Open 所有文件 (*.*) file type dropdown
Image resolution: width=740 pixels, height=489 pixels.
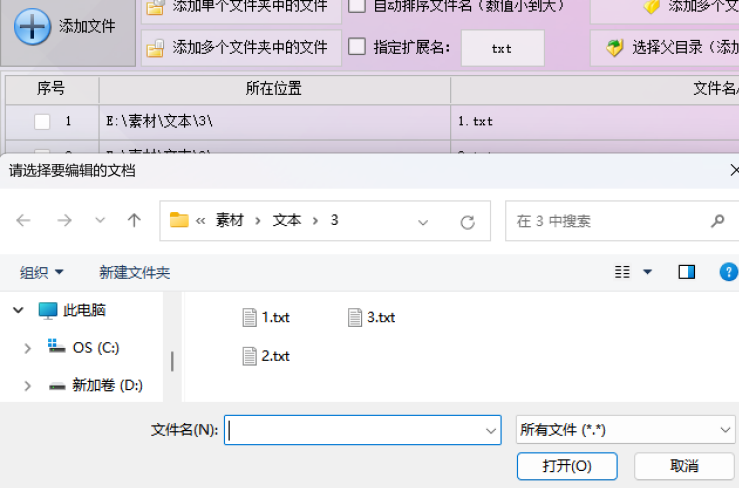(625, 430)
